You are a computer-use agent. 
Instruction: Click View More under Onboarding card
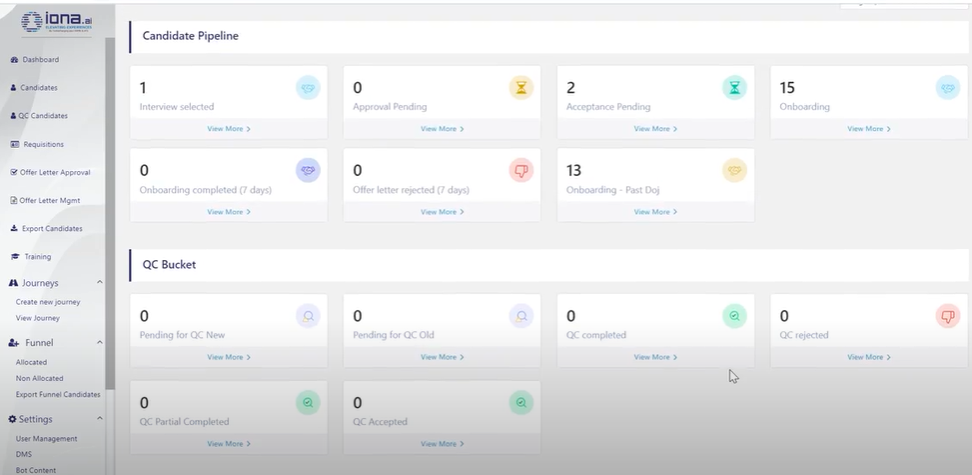tap(868, 129)
